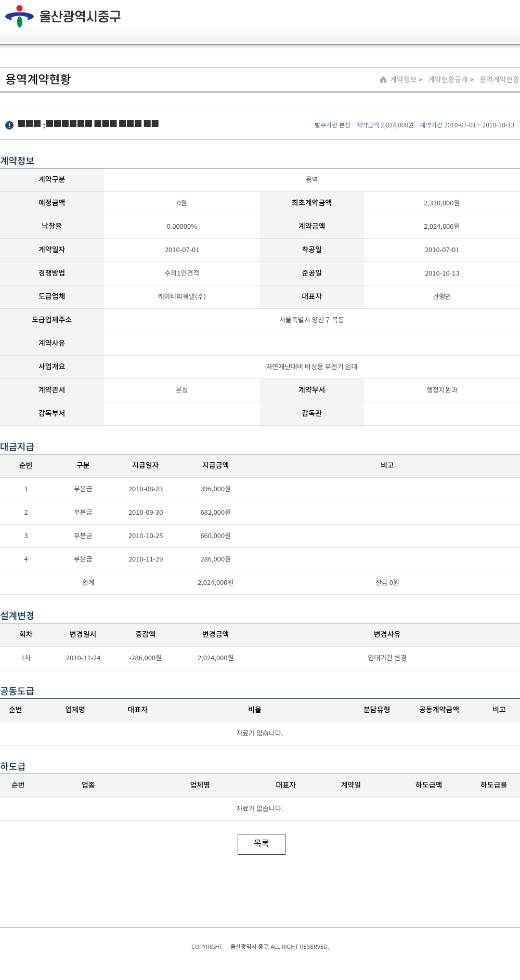Open the 울산광역시중구 site title

pyautogui.click(x=80, y=16)
